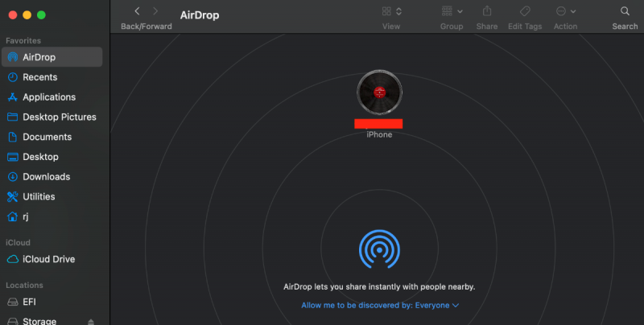Open Search with the magnifier icon
This screenshot has width=644, height=325.
(x=625, y=11)
